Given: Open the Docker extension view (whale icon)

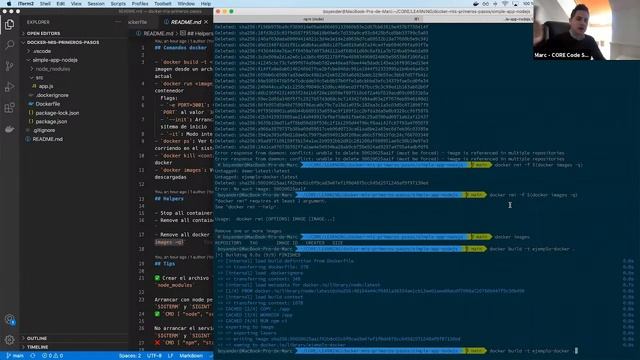Looking at the screenshot, I should [x=9, y=129].
